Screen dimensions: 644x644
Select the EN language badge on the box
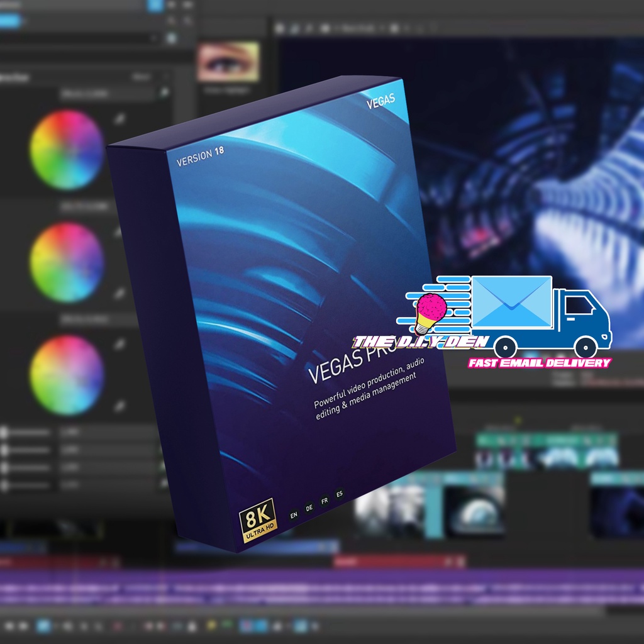(293, 515)
